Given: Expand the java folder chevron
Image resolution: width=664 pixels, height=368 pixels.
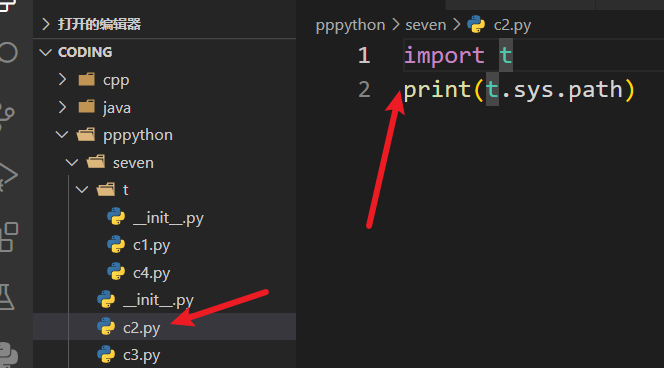Looking at the screenshot, I should [x=62, y=107].
